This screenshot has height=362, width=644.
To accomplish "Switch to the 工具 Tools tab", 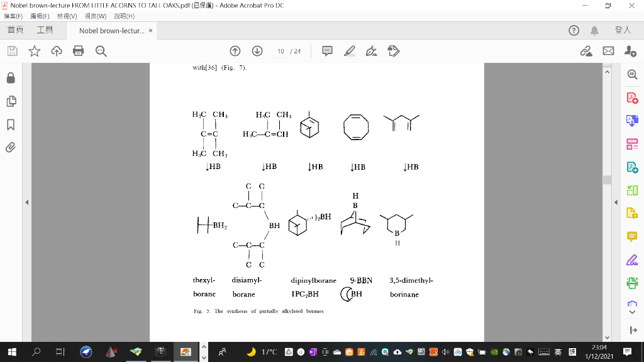I will coord(45,30).
